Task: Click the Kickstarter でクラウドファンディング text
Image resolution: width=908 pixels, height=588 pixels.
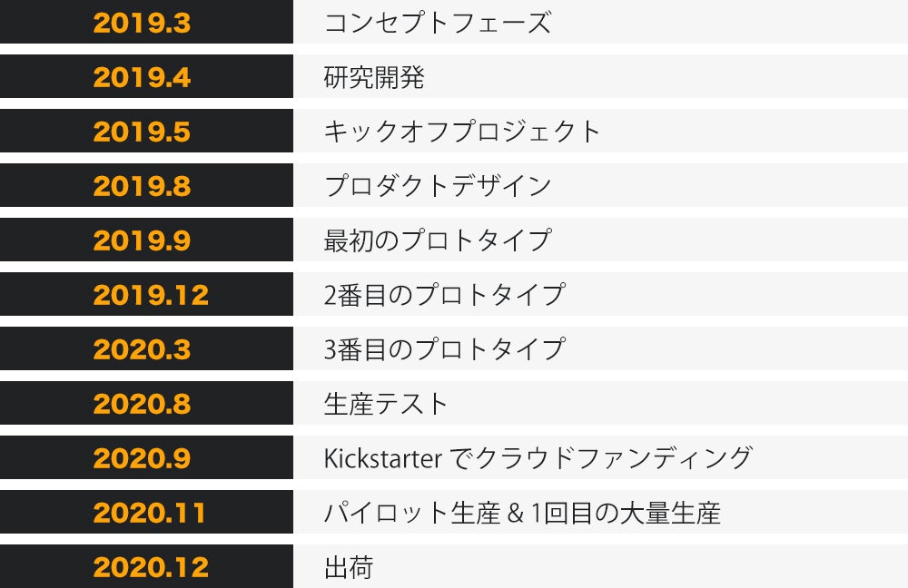Action: click(x=538, y=458)
